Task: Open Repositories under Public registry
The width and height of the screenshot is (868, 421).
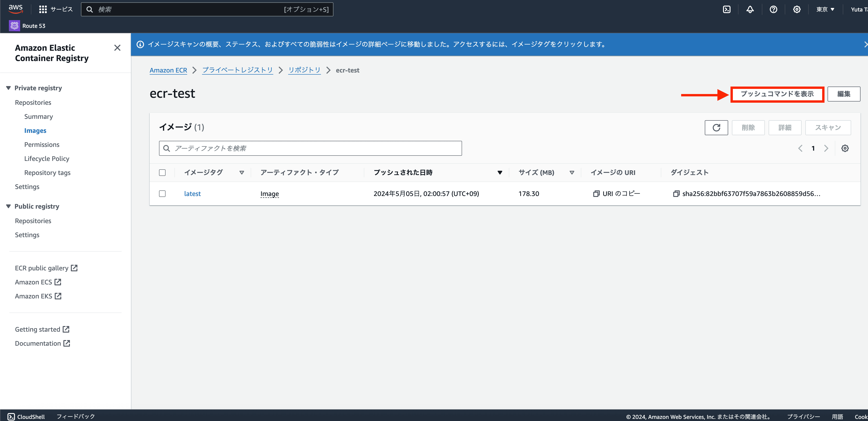Action: [x=33, y=221]
